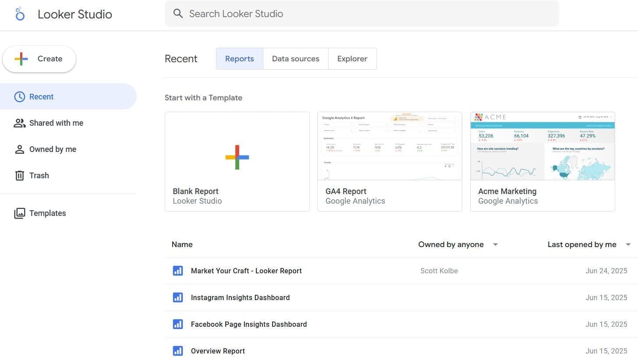This screenshot has width=638, height=364.
Task: Open the Last opened by me dropdown arrow
Action: coord(628,244)
